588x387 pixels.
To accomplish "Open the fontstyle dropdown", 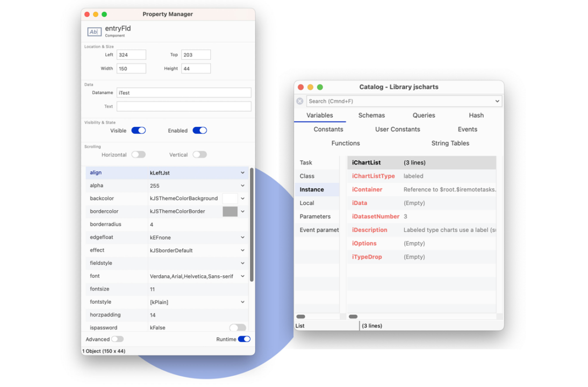I will (x=242, y=302).
